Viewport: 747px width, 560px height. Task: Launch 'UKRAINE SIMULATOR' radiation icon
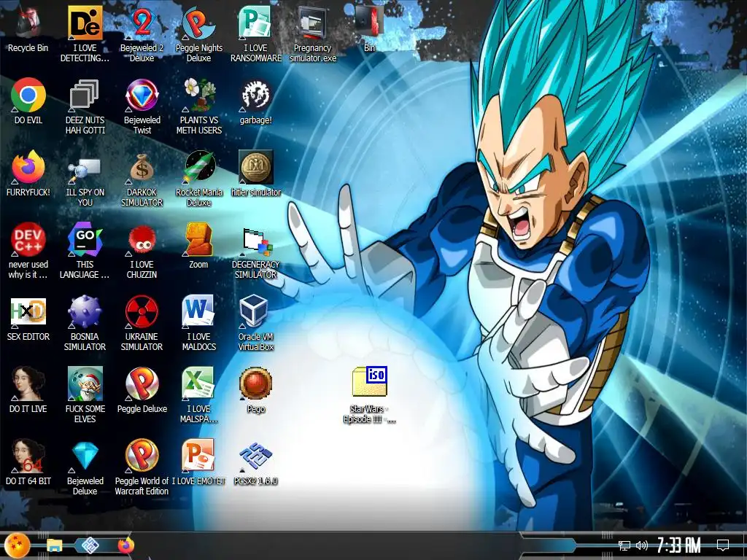point(142,311)
